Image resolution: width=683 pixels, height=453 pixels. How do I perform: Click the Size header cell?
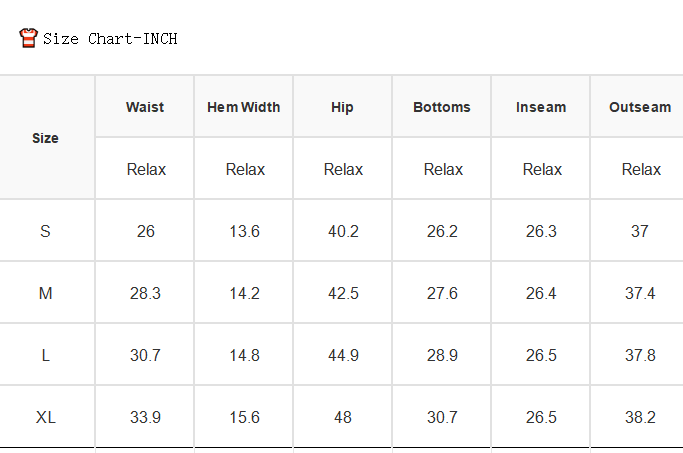[x=45, y=138]
